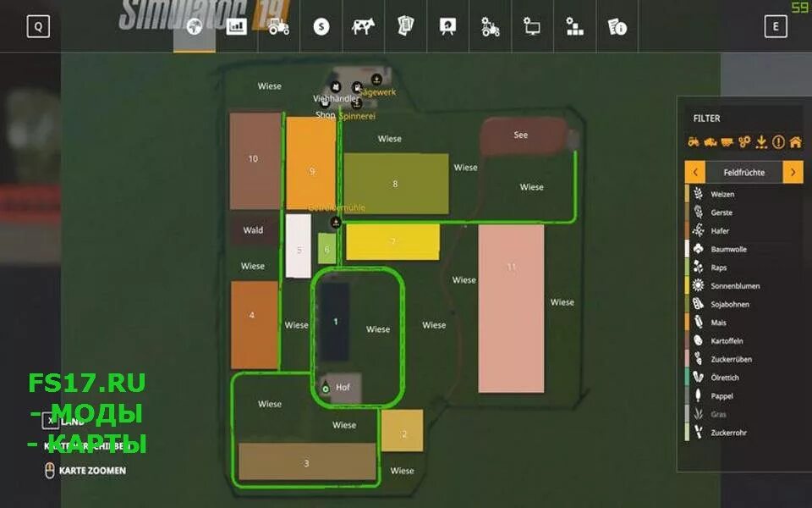
Task: Toggle Raps crop in filter list
Action: click(x=744, y=268)
